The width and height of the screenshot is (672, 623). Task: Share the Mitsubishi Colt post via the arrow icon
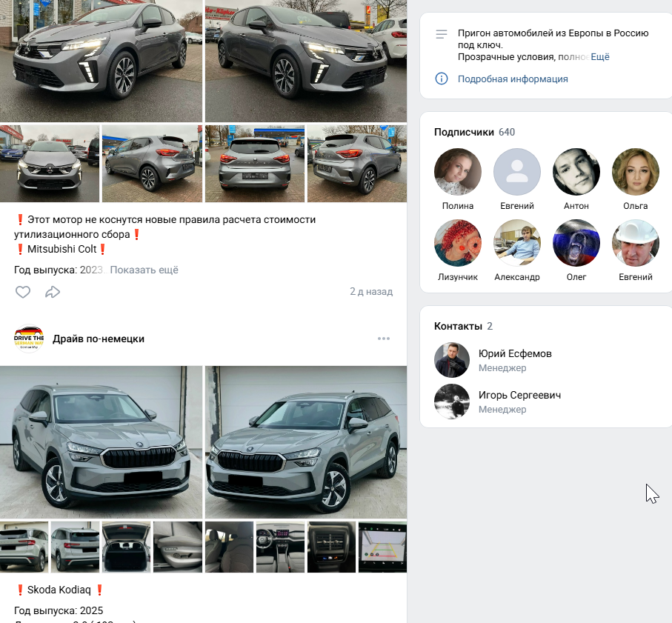click(x=53, y=292)
